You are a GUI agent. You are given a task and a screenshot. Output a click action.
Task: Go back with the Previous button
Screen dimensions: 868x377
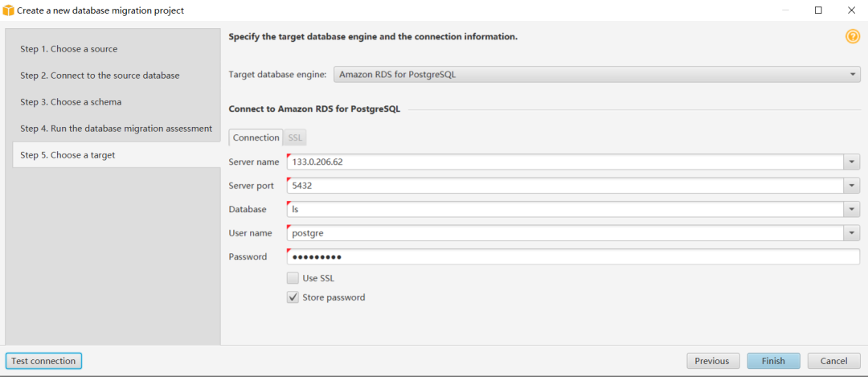tap(711, 361)
